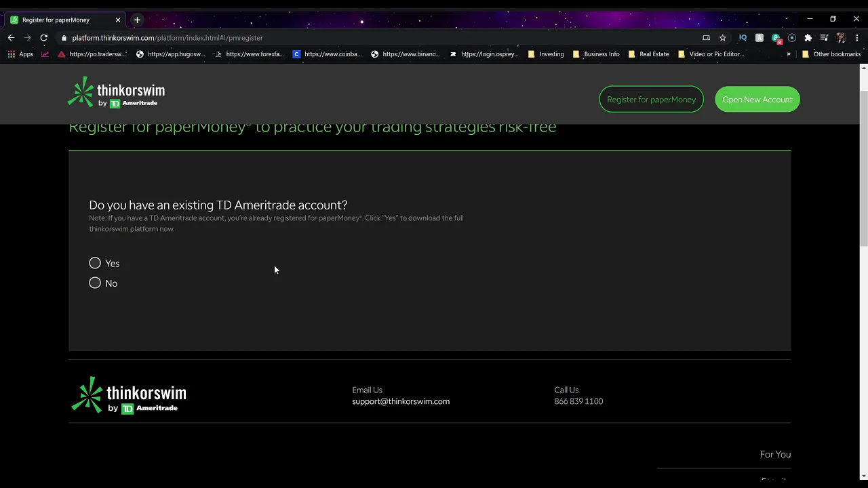
Task: Open app.hugosw... bookmark
Action: pyautogui.click(x=170, y=54)
